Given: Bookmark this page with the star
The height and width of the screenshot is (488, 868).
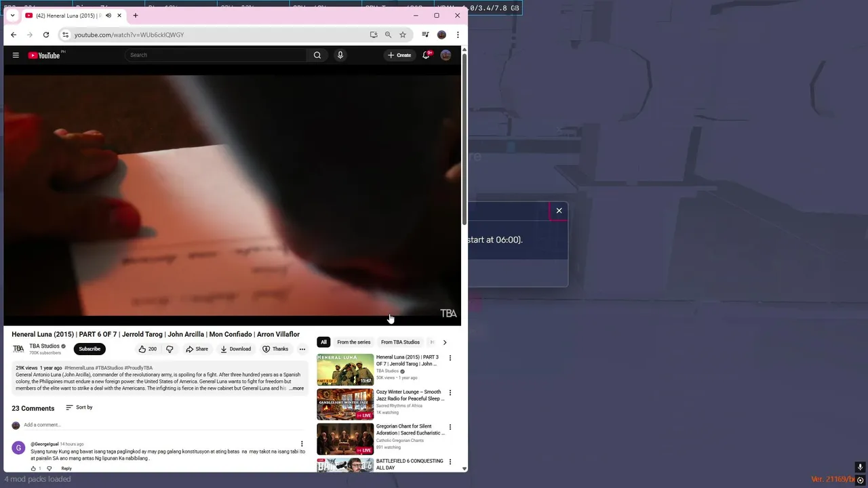Looking at the screenshot, I should pyautogui.click(x=403, y=35).
